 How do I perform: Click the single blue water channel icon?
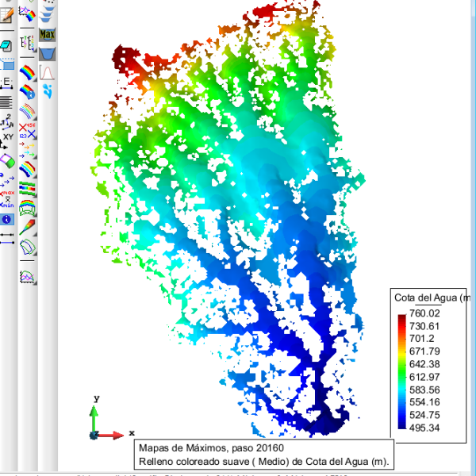[x=47, y=54]
